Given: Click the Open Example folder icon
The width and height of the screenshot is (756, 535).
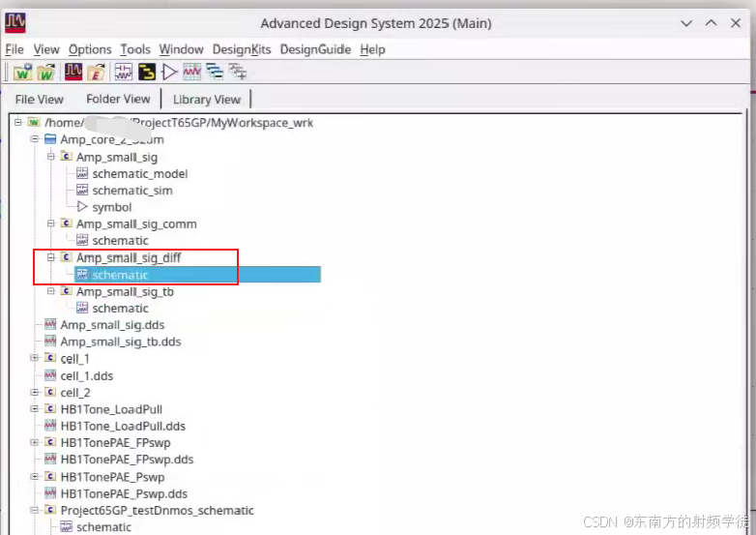Looking at the screenshot, I should point(97,73).
